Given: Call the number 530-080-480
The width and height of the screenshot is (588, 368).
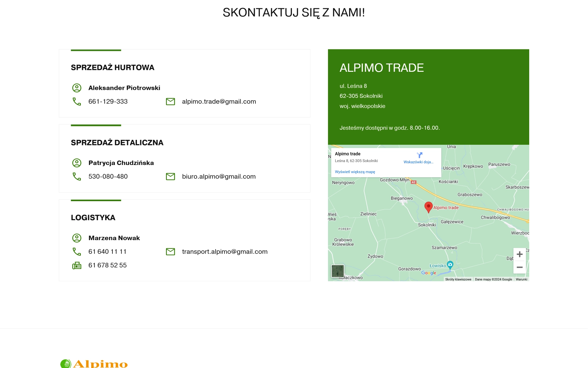Looking at the screenshot, I should [x=108, y=177].
